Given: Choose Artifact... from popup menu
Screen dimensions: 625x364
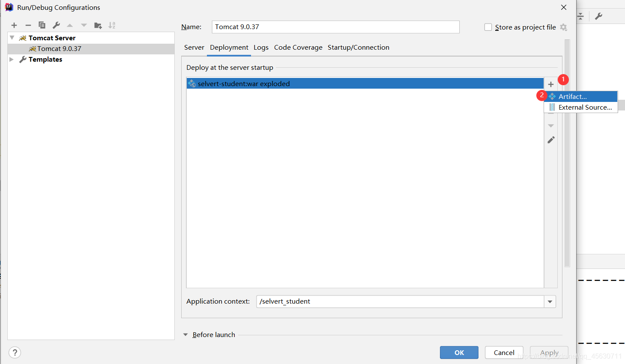Looking at the screenshot, I should [x=581, y=96].
